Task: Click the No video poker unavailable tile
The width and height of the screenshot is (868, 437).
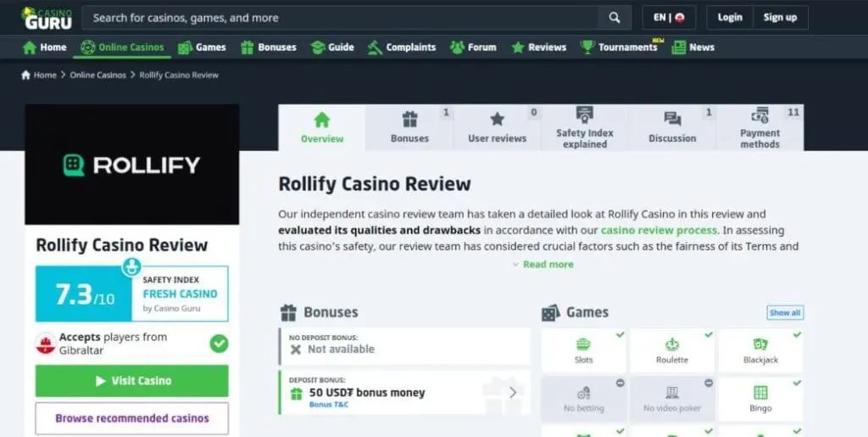Action: [x=672, y=400]
